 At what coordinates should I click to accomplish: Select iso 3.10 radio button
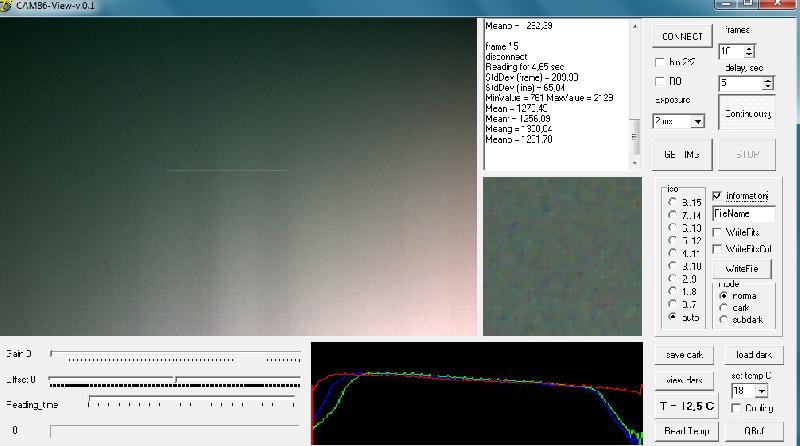point(672,266)
